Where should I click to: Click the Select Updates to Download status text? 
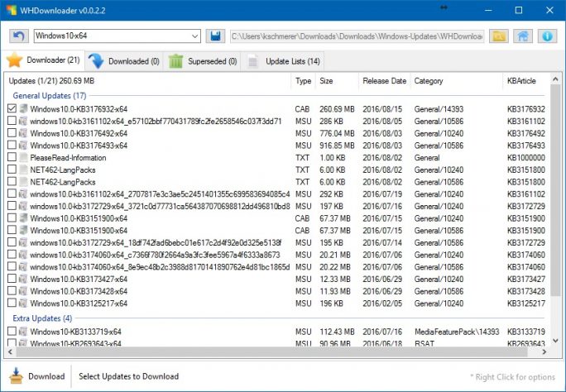coord(128,376)
